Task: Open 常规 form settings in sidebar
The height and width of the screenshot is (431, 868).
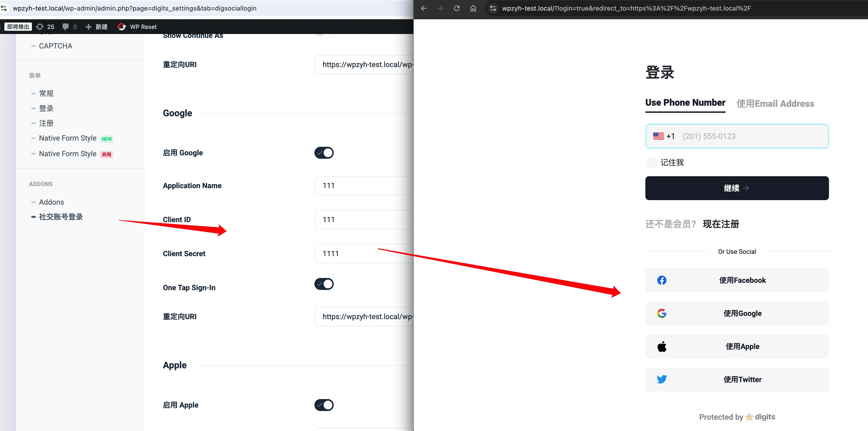Action: pos(46,94)
